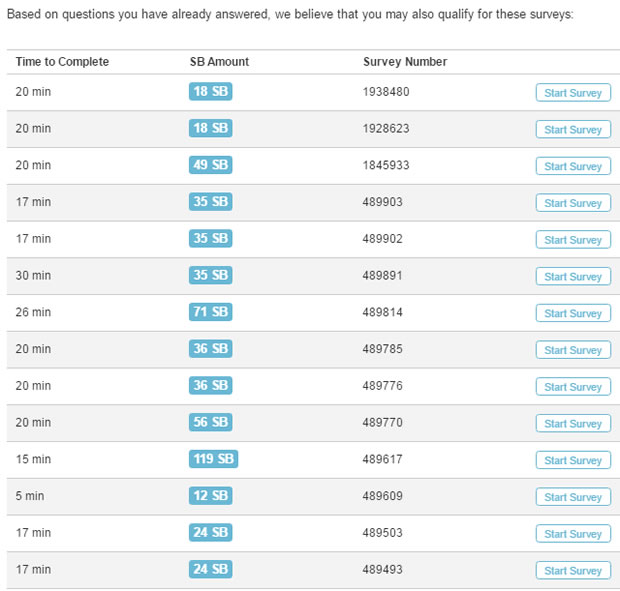Click survey number text 489814
This screenshot has width=620, height=591.
[x=382, y=312]
